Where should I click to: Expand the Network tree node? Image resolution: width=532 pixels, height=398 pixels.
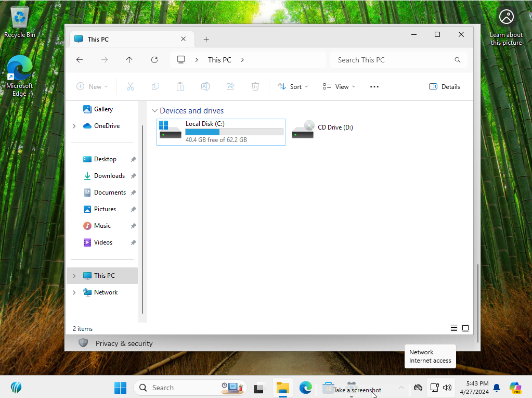(74, 292)
